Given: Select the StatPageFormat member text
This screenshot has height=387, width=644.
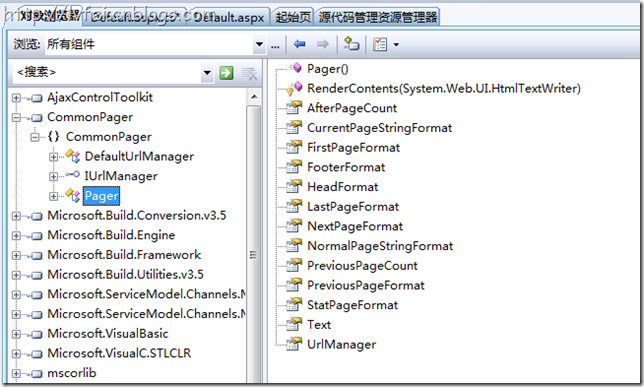Looking at the screenshot, I should tap(352, 305).
